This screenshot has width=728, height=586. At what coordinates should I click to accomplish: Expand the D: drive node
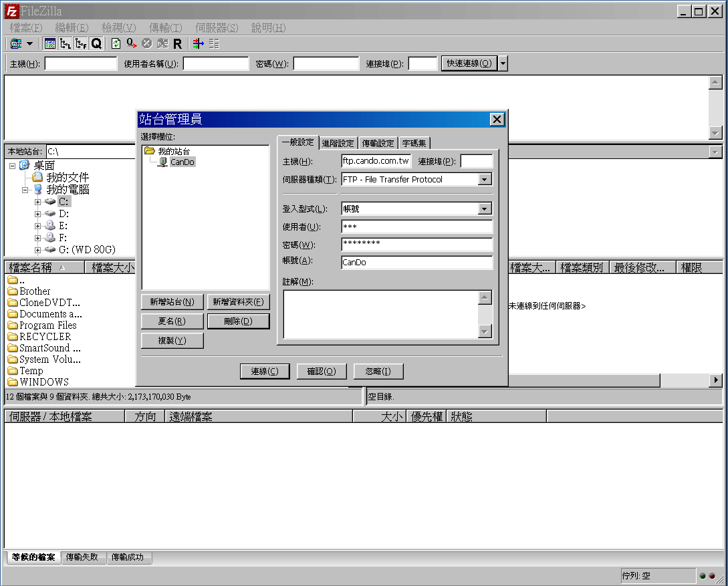[x=37, y=214]
